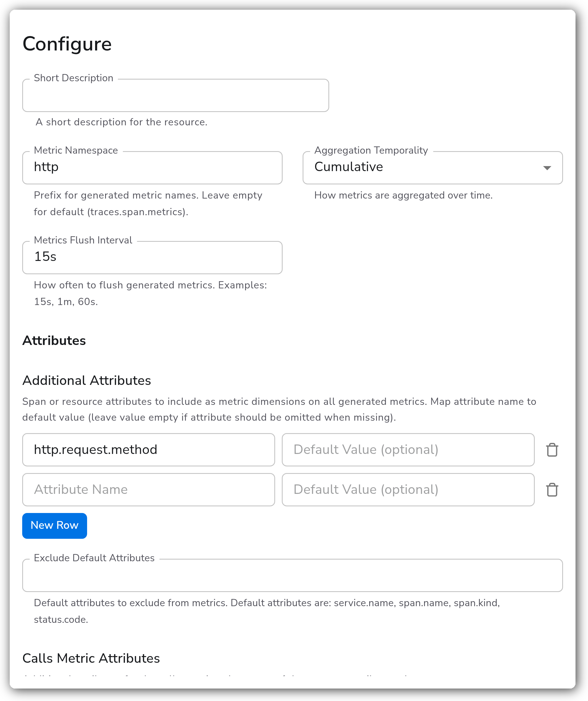The image size is (588, 701).
Task: Click "Default attributes to exclude from metrics" hint
Action: point(267,611)
